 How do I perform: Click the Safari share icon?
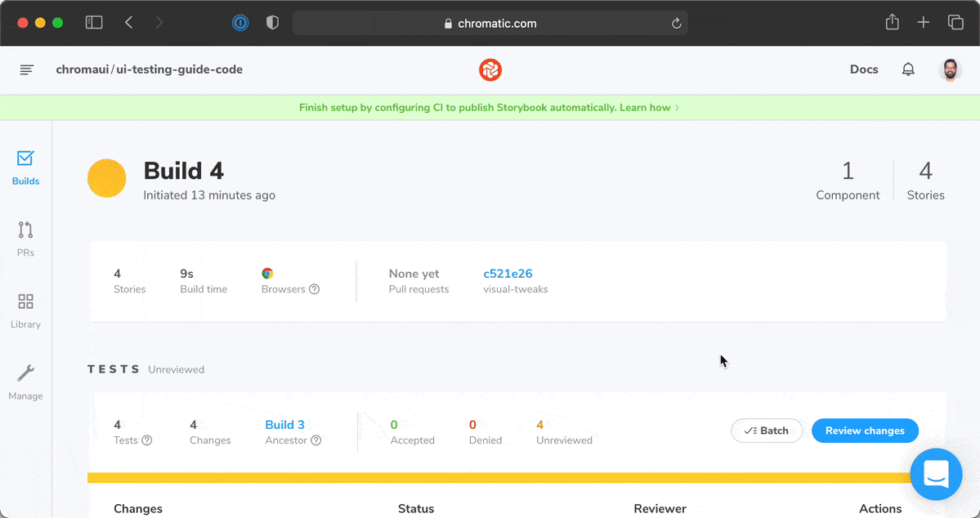click(x=893, y=23)
